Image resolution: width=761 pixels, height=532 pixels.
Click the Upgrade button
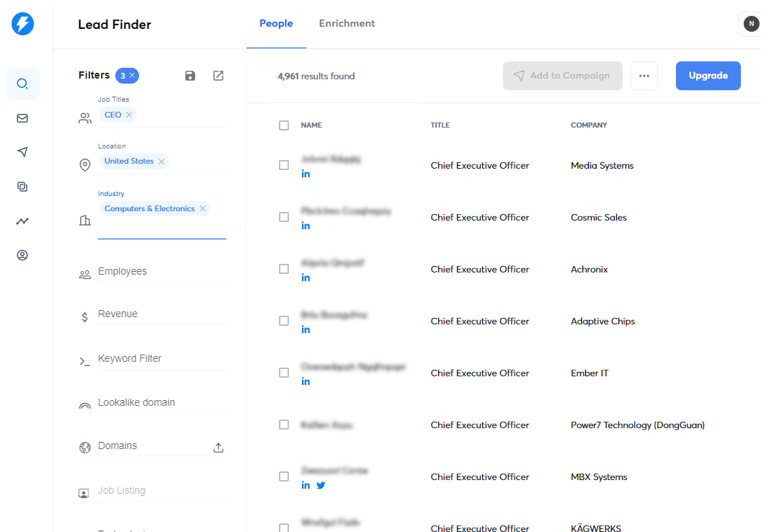coord(708,75)
